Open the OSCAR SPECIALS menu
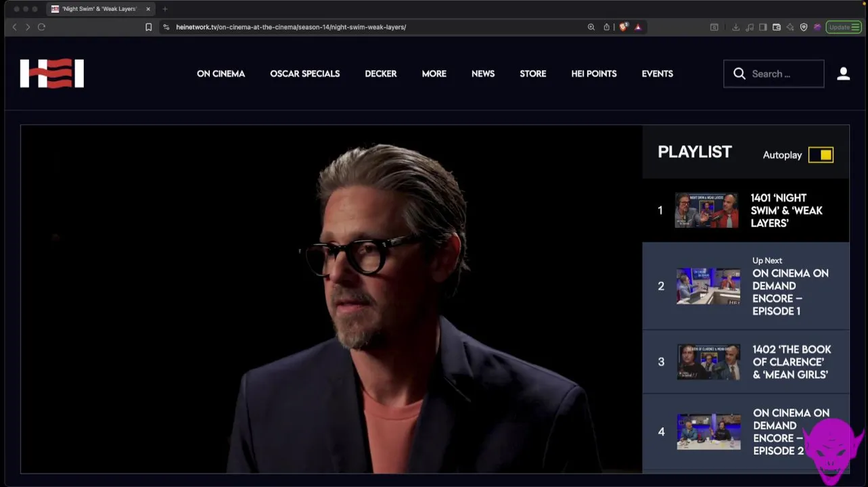This screenshot has height=487, width=868. pos(305,74)
